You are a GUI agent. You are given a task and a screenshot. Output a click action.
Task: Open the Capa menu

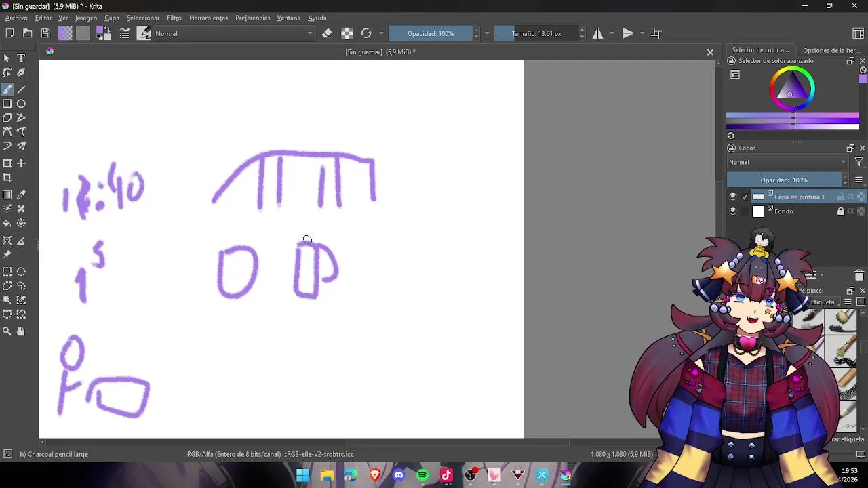click(112, 18)
